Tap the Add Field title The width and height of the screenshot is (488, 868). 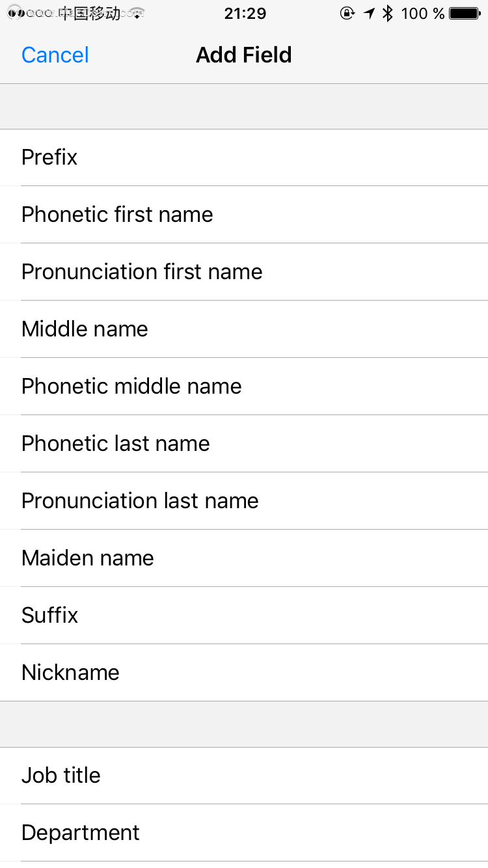[x=244, y=55]
